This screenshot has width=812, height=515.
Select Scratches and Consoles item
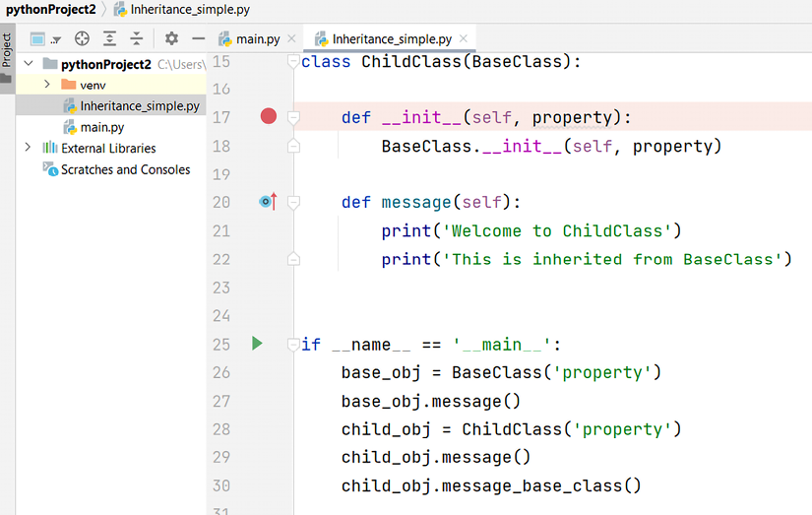pos(125,169)
